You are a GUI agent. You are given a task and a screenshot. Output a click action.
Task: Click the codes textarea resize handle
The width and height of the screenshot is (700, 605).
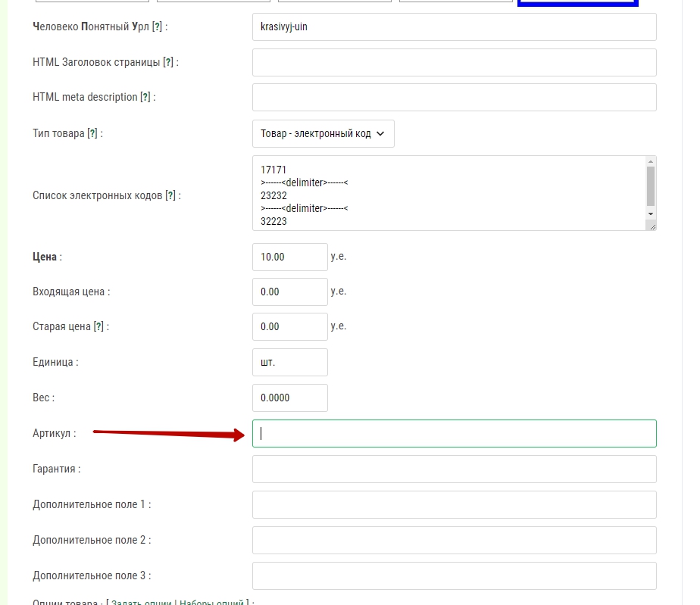coord(652,226)
